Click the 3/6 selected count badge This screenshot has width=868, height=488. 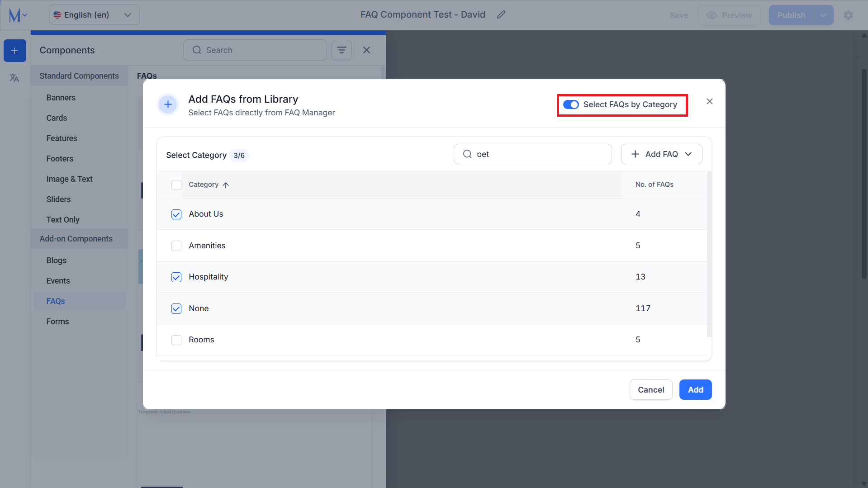pos(239,156)
